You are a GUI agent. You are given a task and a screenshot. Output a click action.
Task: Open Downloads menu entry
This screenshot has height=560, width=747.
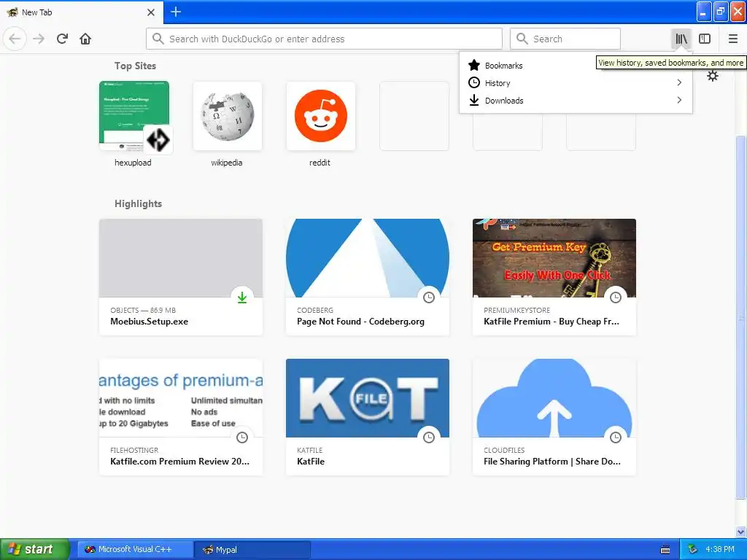[x=576, y=101]
